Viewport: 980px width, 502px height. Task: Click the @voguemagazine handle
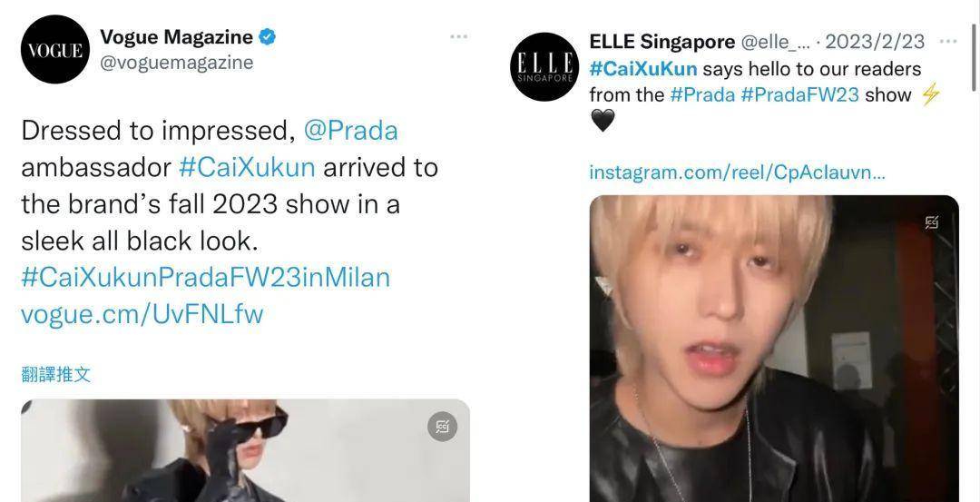tap(177, 63)
